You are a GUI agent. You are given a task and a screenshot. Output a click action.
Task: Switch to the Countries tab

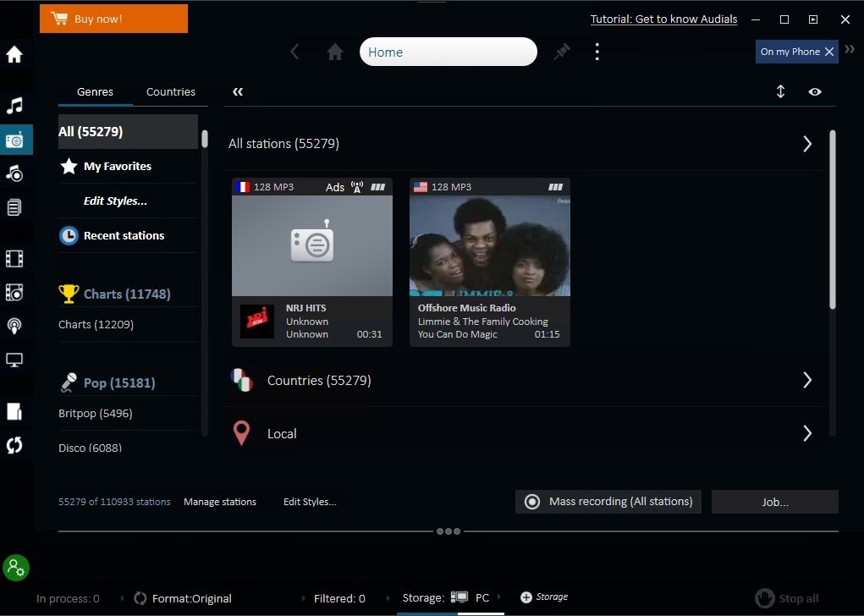(171, 92)
